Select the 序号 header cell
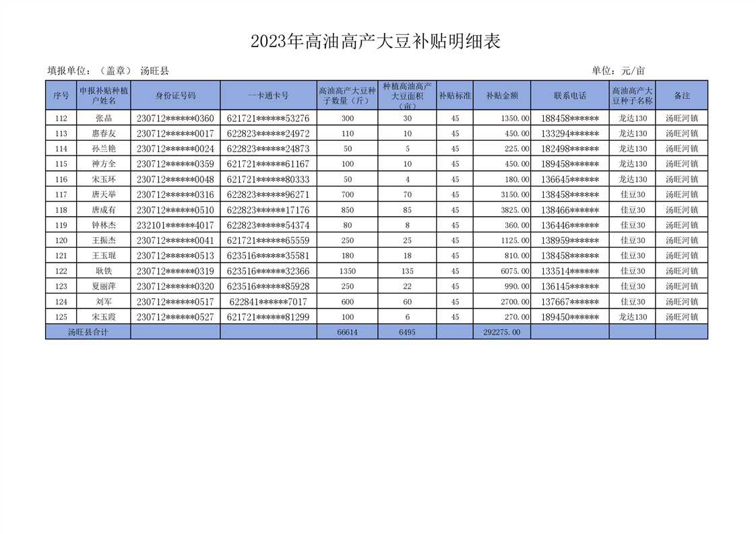756x534 pixels. tap(61, 96)
